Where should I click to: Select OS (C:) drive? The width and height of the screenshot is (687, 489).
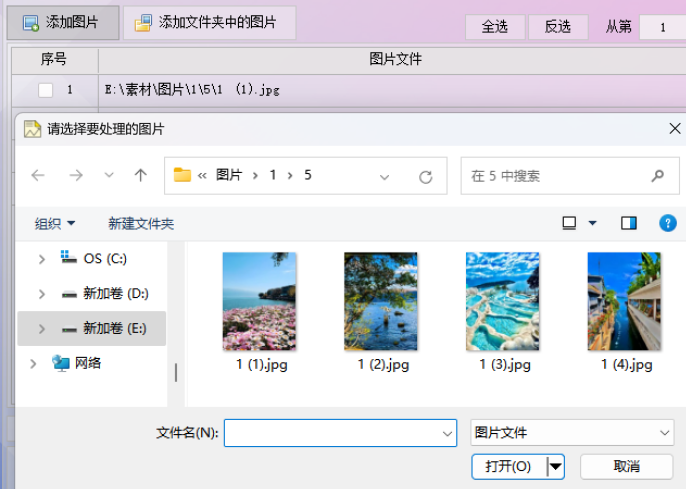click(93, 259)
